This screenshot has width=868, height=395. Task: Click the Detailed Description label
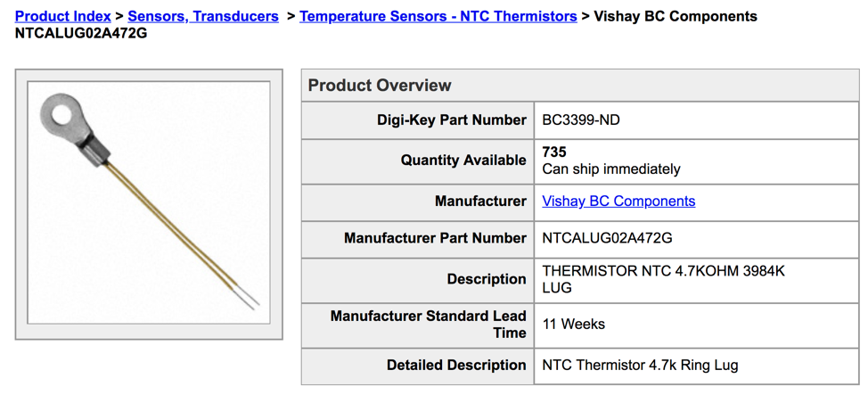point(456,366)
